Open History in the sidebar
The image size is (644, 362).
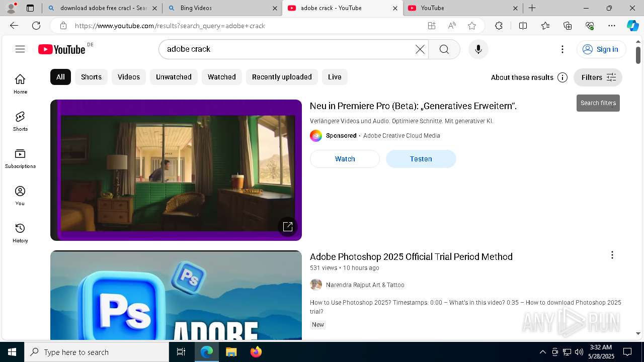(x=20, y=233)
